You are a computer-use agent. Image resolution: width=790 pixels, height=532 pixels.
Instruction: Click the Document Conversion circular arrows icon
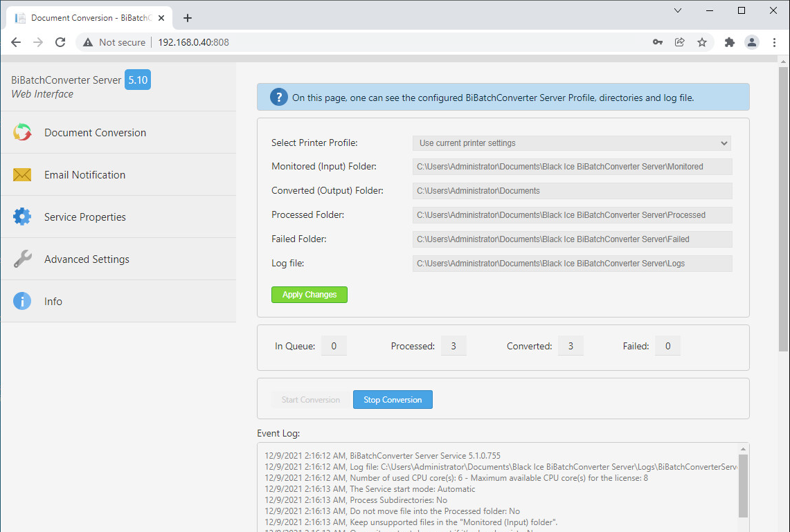22,132
